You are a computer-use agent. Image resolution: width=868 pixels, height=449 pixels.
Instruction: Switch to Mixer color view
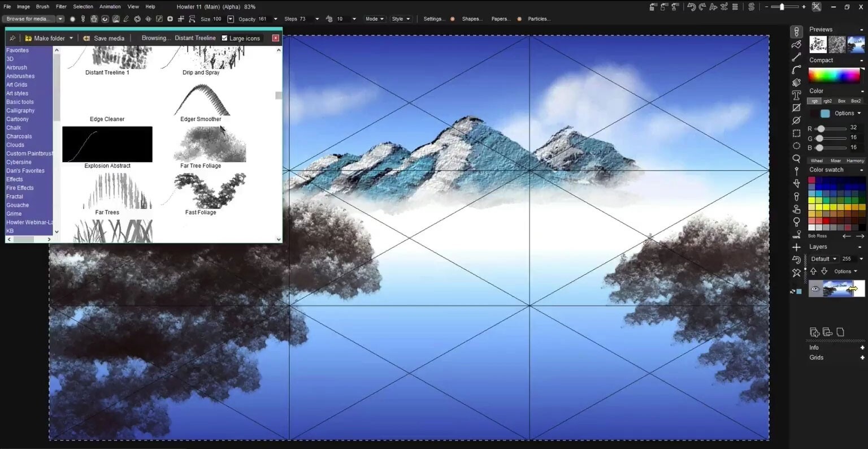pyautogui.click(x=836, y=161)
